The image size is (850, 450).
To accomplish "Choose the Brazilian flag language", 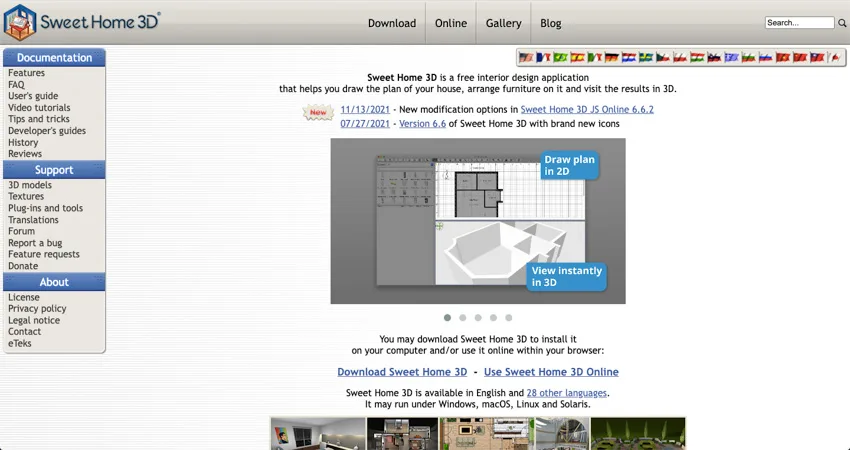I will point(560,57).
